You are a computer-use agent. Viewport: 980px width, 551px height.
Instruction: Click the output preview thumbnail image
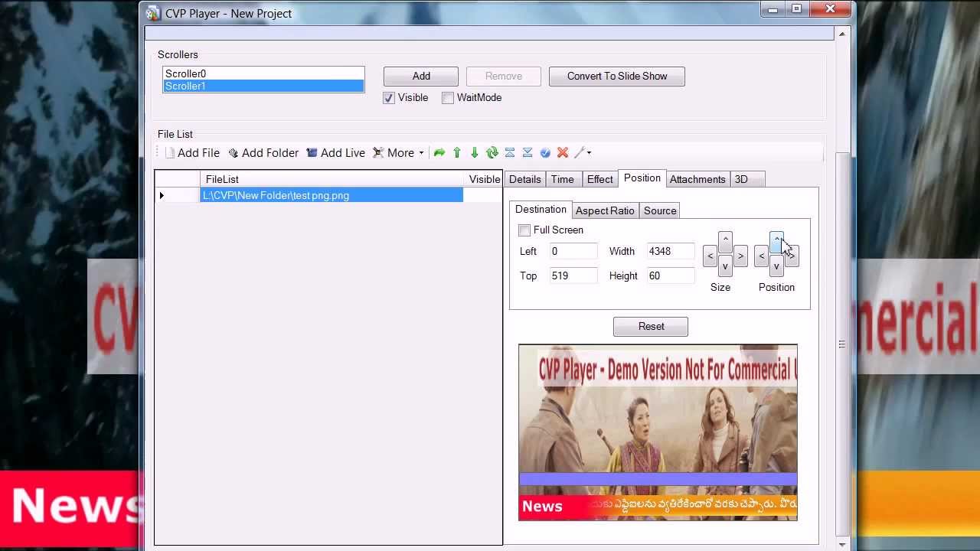658,432
